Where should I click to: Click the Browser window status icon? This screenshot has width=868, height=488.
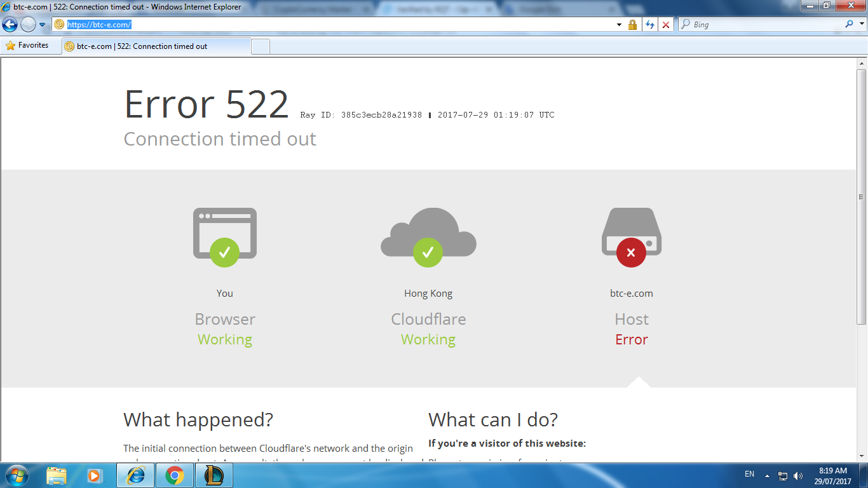coord(225,237)
